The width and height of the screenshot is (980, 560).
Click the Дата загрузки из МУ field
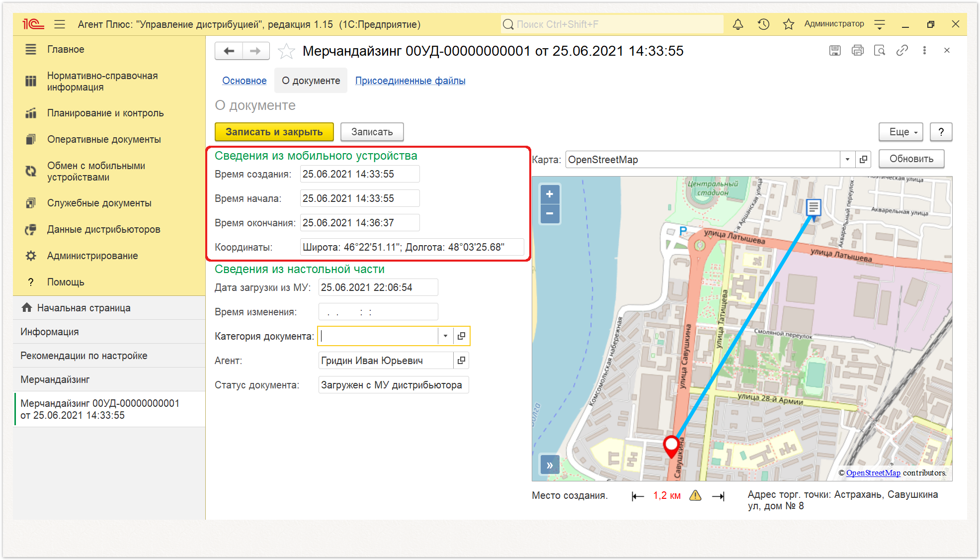point(378,287)
